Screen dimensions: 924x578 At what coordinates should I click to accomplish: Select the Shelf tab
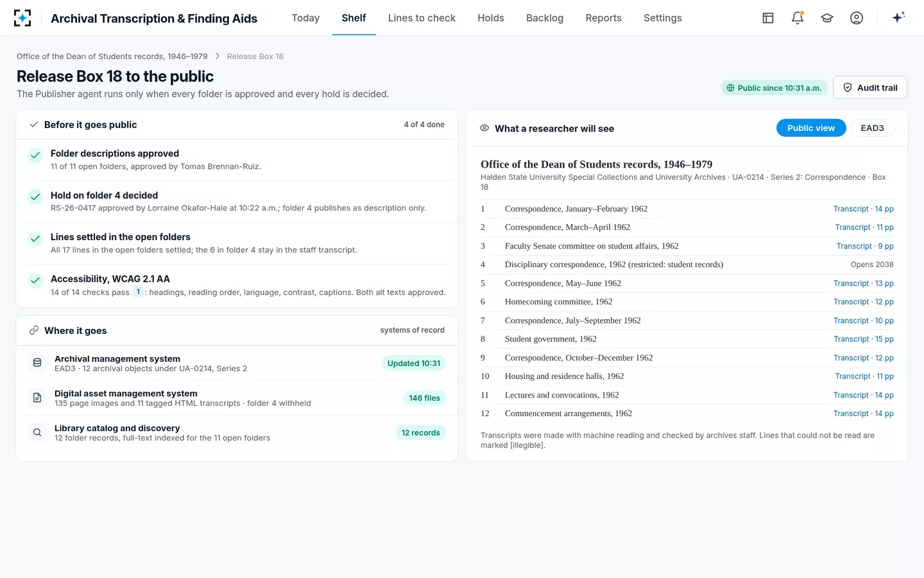point(354,18)
